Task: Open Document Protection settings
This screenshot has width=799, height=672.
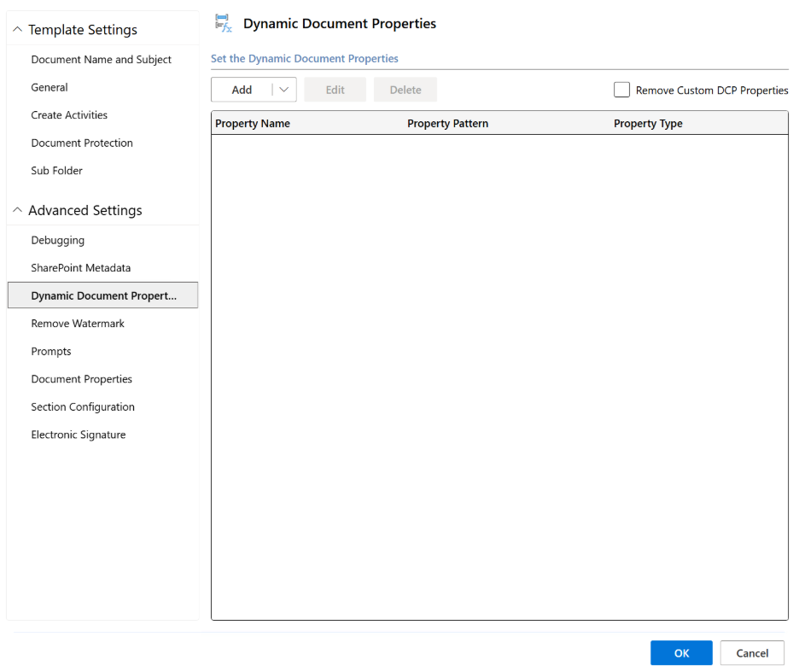Action: (82, 143)
